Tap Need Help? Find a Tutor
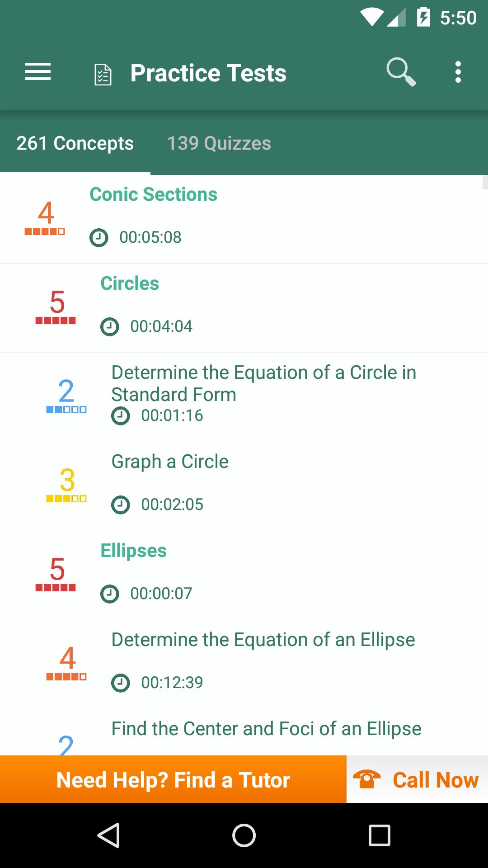Image resolution: width=488 pixels, height=868 pixels. pos(173,779)
